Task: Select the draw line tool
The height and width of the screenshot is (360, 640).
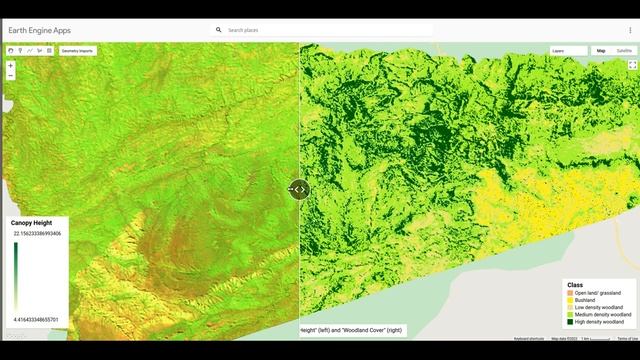Action: pyautogui.click(x=30, y=51)
